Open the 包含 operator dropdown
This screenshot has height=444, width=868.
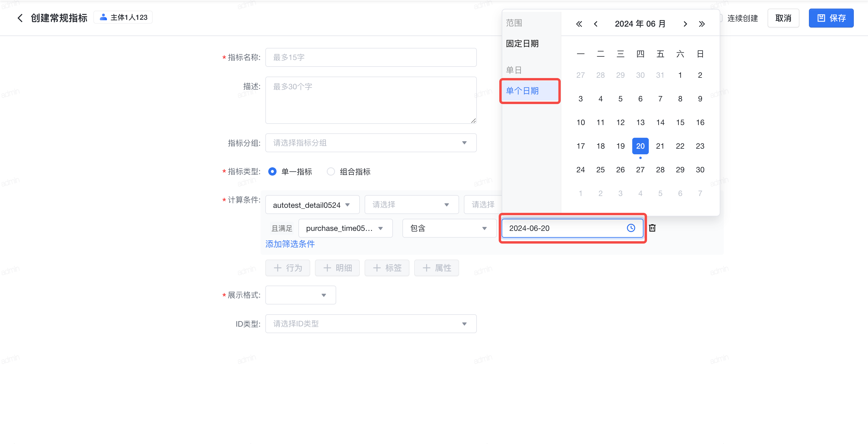click(x=449, y=228)
